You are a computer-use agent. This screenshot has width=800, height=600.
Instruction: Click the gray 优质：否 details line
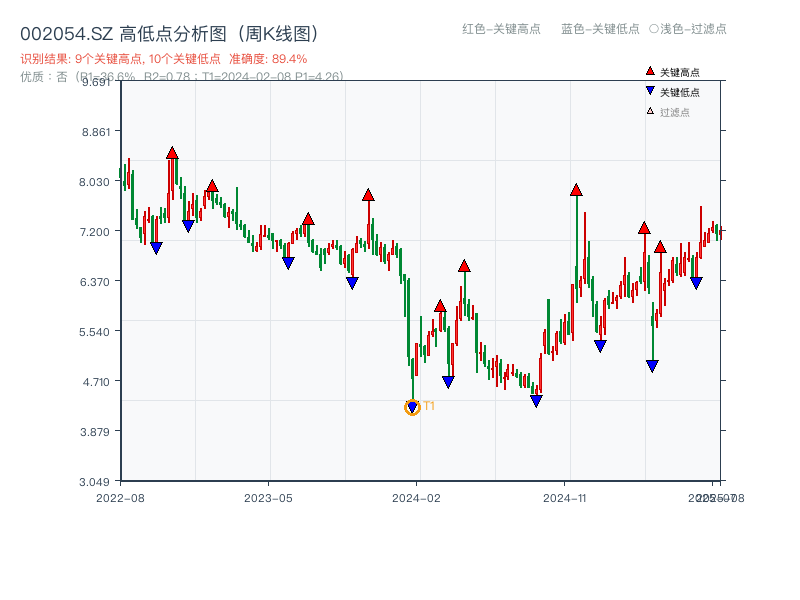(182, 77)
